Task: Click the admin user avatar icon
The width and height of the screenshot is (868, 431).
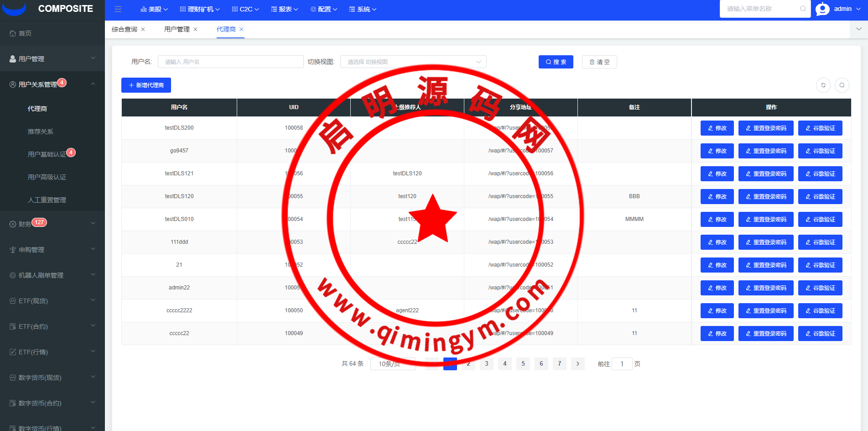Action: (822, 9)
